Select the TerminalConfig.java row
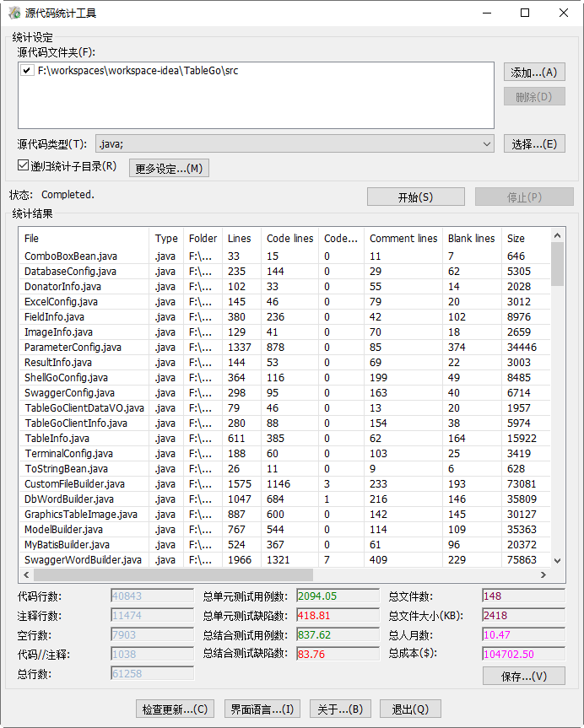Screen dimensions: 584x728 (284, 454)
